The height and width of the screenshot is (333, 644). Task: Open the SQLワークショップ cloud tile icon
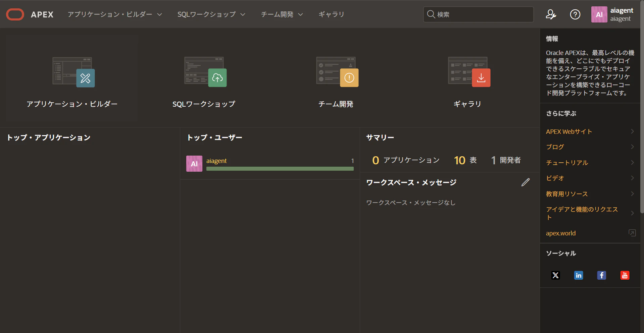point(205,72)
